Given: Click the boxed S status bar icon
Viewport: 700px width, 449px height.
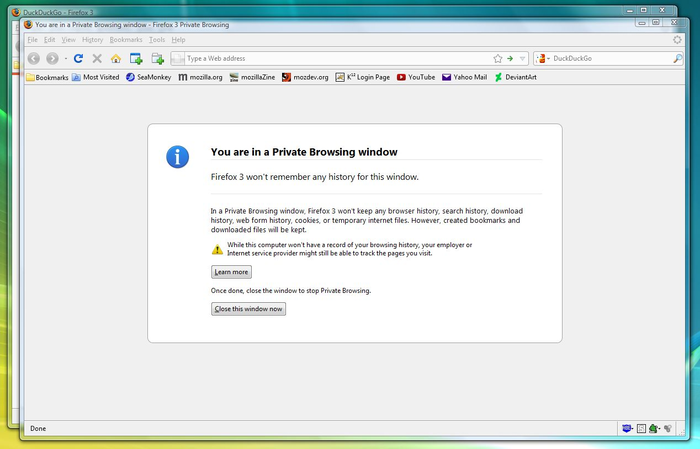Looking at the screenshot, I should click(x=641, y=428).
